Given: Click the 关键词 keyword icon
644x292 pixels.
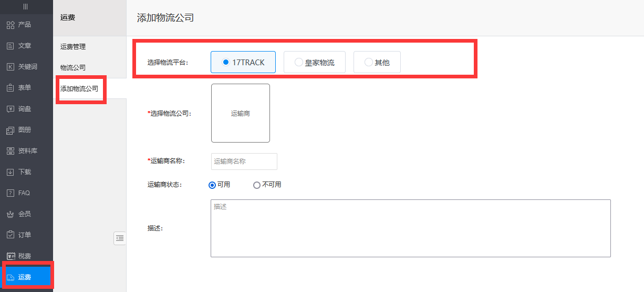Looking at the screenshot, I should coord(10,67).
